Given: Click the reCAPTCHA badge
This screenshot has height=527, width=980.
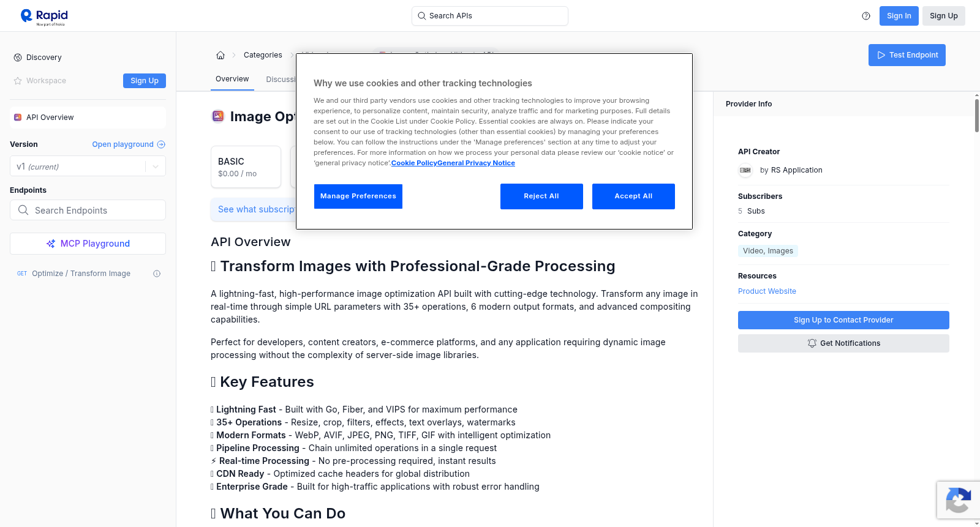Looking at the screenshot, I should coord(959,500).
